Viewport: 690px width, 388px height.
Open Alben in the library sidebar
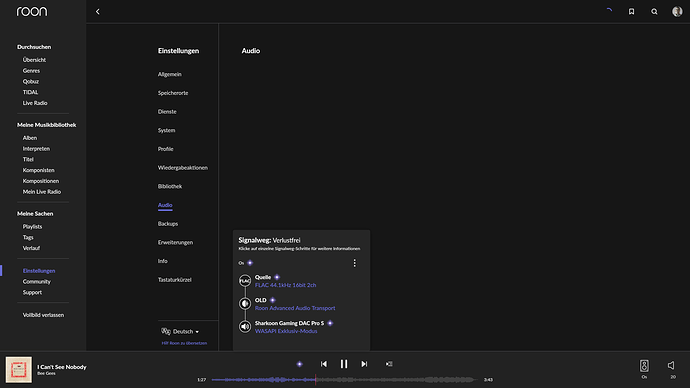coord(30,138)
